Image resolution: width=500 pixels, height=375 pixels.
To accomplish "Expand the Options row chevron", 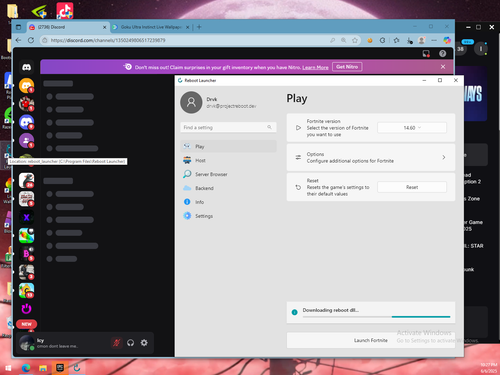I will [x=444, y=157].
